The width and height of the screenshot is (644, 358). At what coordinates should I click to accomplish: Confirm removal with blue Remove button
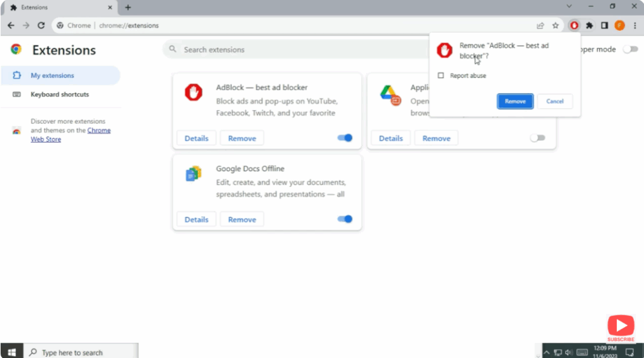coord(515,101)
